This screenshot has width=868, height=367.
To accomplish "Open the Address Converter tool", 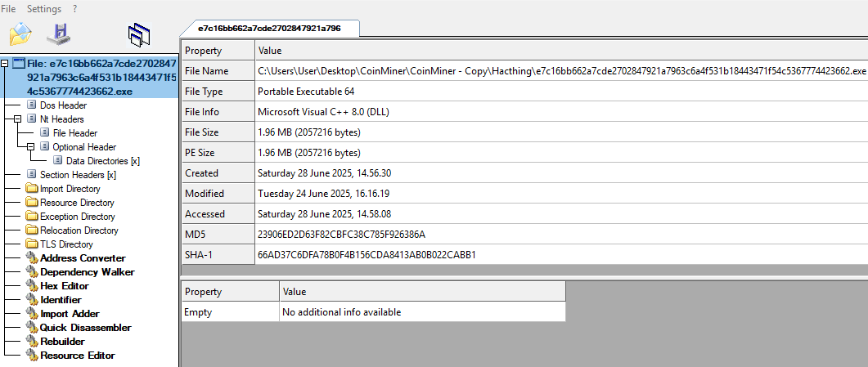I will pyautogui.click(x=83, y=258).
